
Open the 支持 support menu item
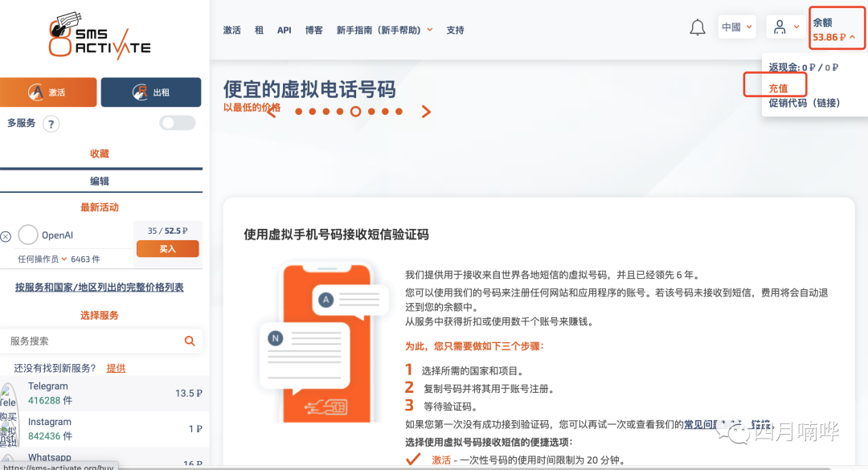click(455, 30)
